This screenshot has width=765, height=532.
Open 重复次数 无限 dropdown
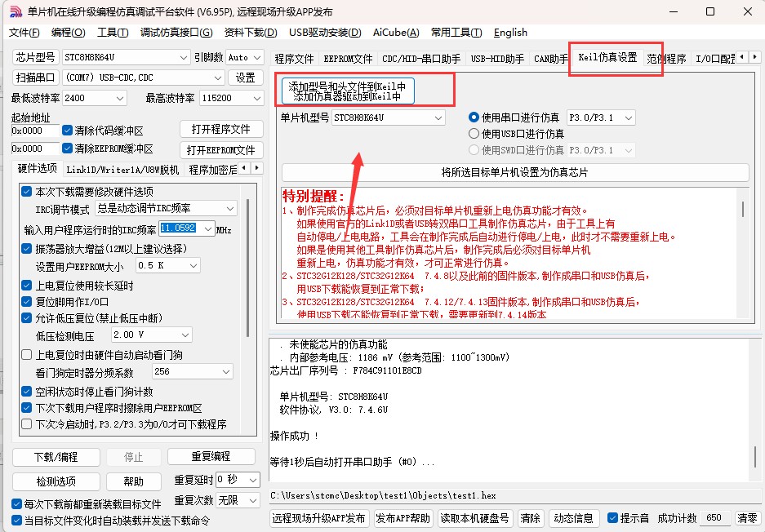238,500
